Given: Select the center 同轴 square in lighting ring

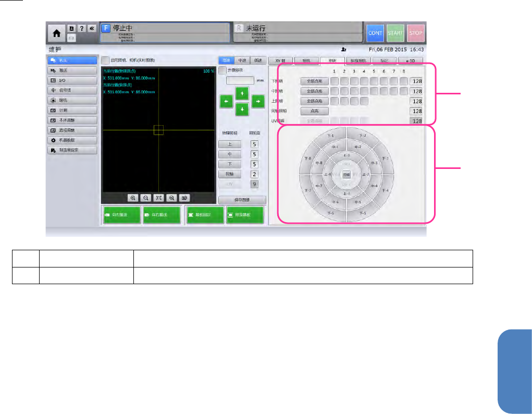Looking at the screenshot, I should (346, 175).
